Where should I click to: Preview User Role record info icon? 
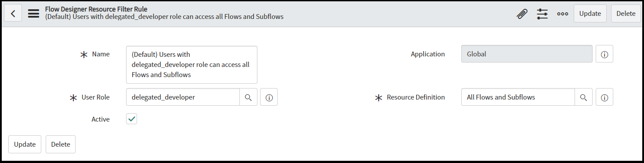click(269, 97)
